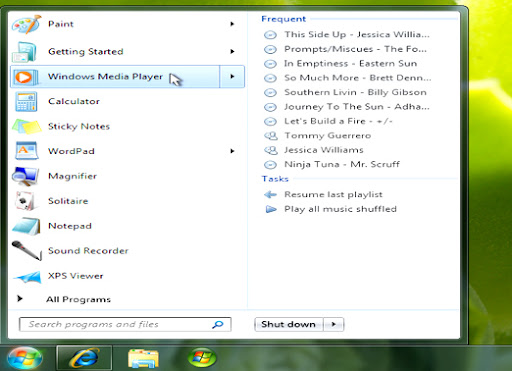This screenshot has height=371, width=512.
Task: Click the magnifying glass search icon
Action: point(218,324)
